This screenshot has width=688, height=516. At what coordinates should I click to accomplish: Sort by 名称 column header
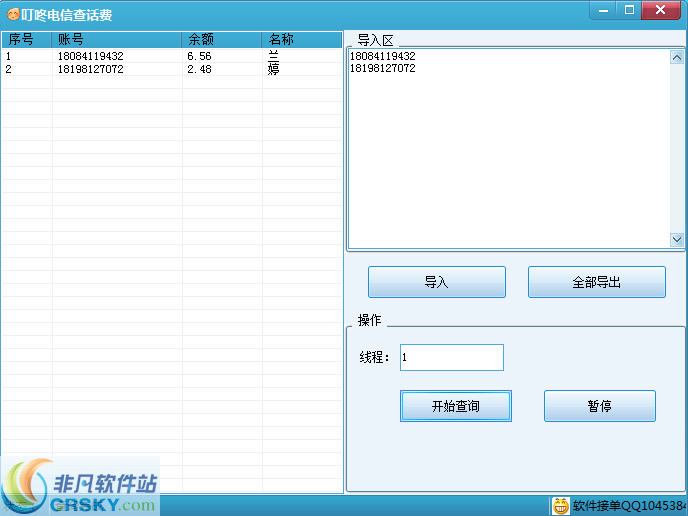[x=301, y=39]
